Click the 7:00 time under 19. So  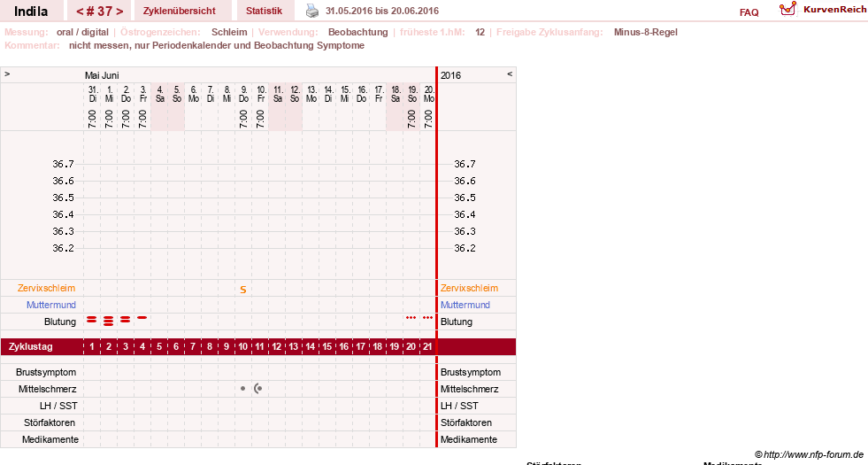411,119
